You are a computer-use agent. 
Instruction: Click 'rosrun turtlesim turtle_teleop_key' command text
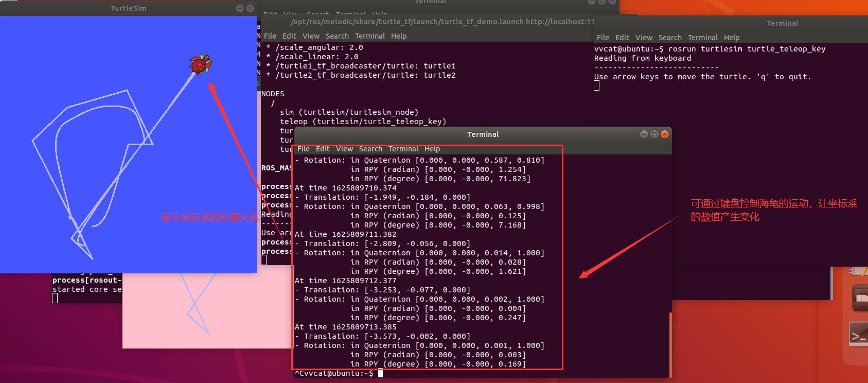point(747,49)
